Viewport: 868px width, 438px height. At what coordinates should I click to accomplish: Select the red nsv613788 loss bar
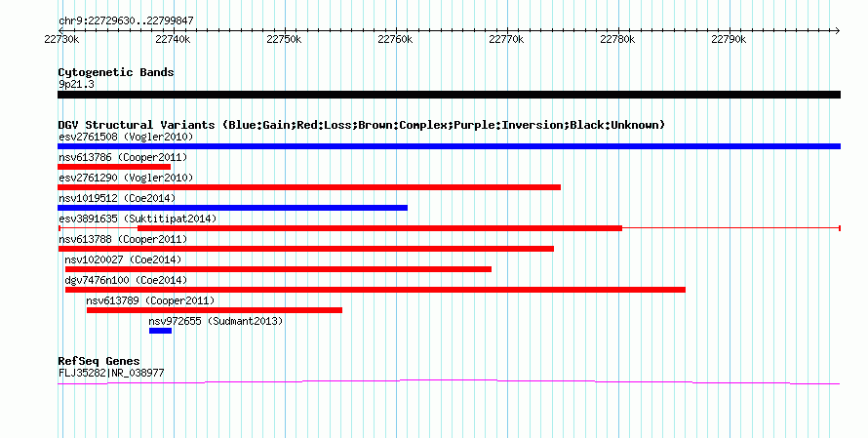pyautogui.click(x=305, y=249)
